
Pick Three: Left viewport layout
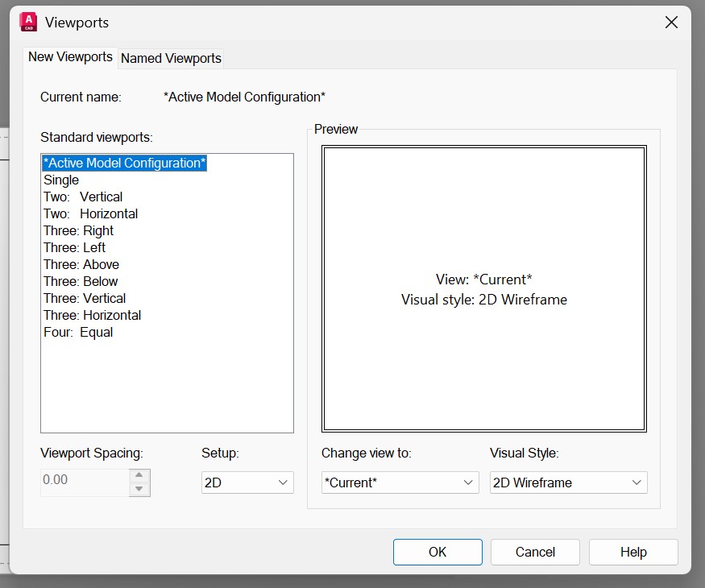(x=75, y=248)
